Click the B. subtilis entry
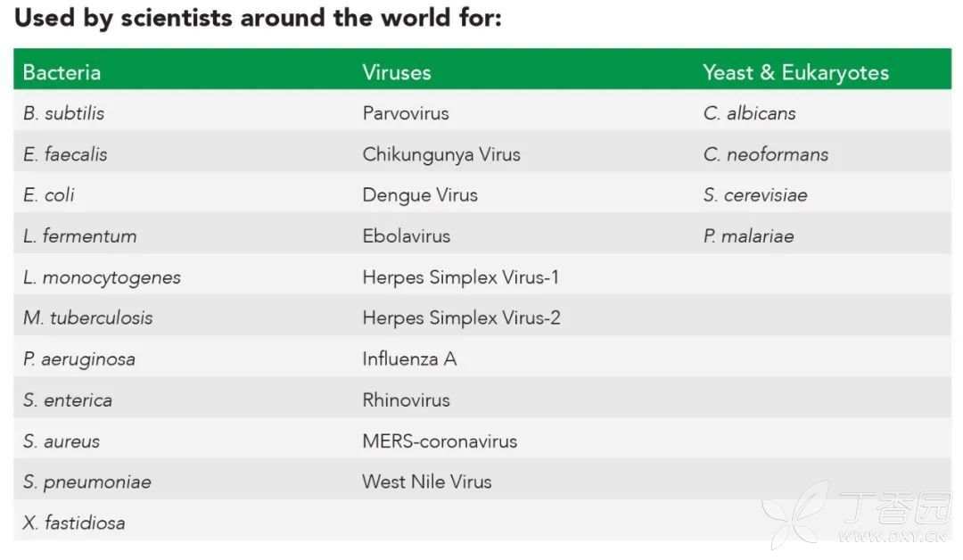963x560 pixels. point(63,113)
